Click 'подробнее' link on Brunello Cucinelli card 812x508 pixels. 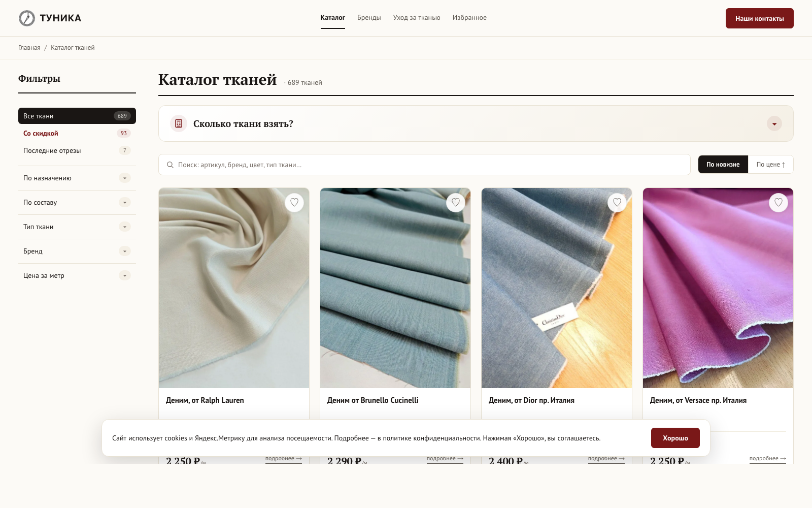point(445,458)
